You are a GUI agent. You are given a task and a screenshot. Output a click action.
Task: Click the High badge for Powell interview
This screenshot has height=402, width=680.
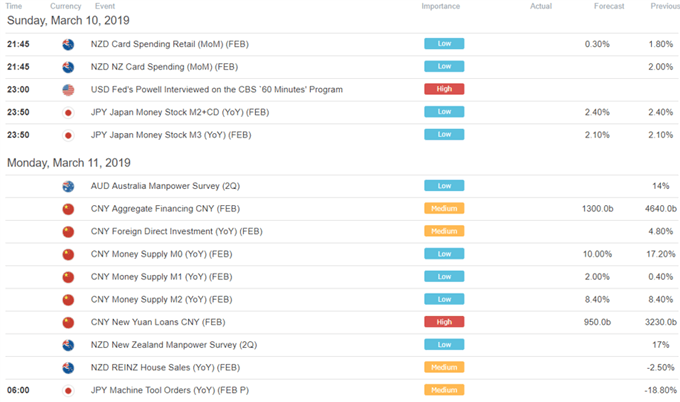click(444, 89)
